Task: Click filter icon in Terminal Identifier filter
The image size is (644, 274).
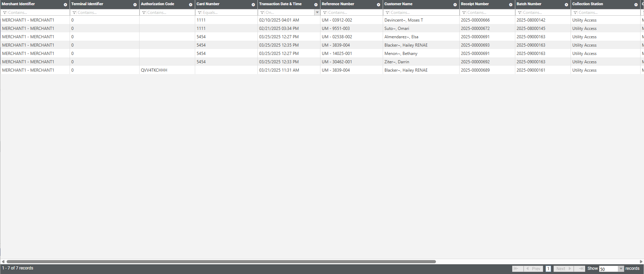Action: [74, 13]
